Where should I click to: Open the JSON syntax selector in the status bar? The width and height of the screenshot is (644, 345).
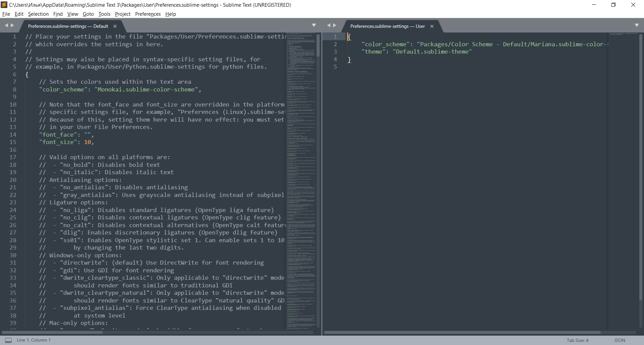click(x=619, y=340)
